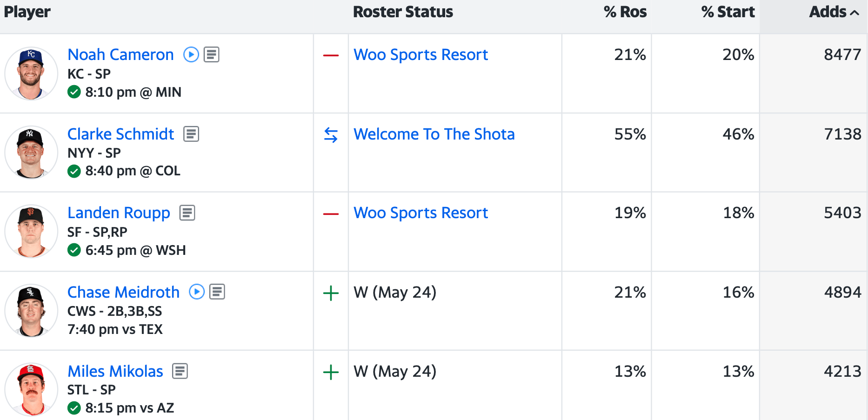The image size is (868, 420).
Task: Sort by the Adds column arrow
Action: pyautogui.click(x=854, y=13)
